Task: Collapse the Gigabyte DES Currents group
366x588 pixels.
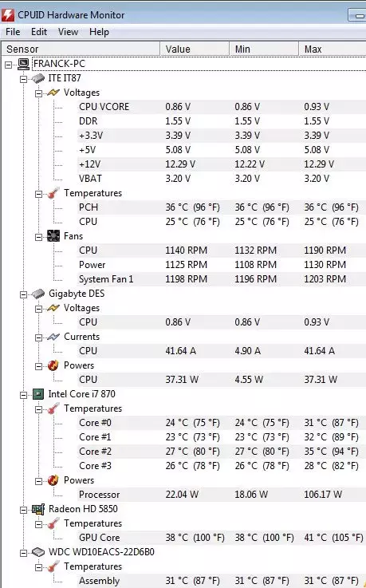Action: click(x=38, y=337)
